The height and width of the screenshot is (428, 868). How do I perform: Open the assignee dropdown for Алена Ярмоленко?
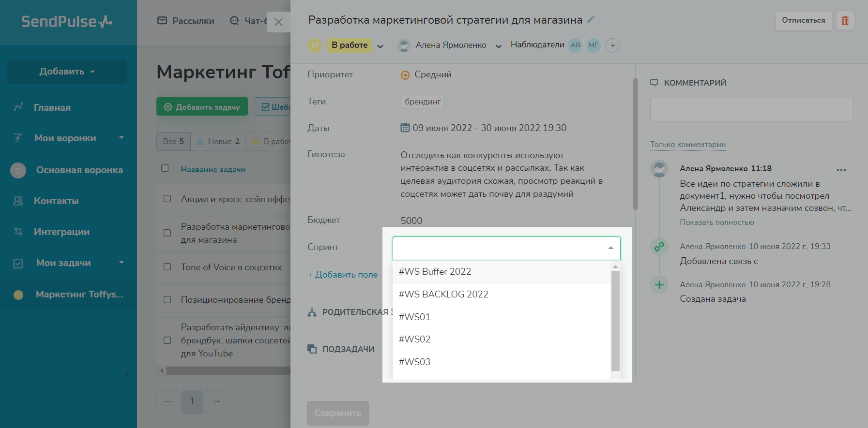click(498, 46)
